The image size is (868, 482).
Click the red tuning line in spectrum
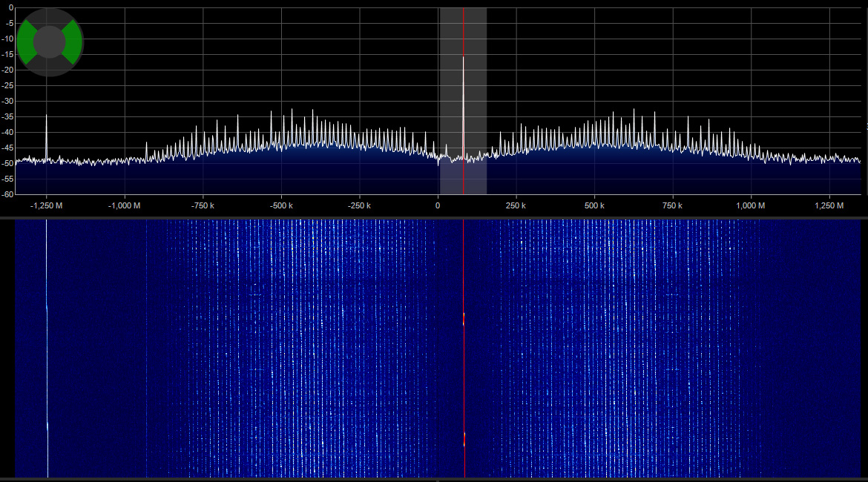pos(464,102)
